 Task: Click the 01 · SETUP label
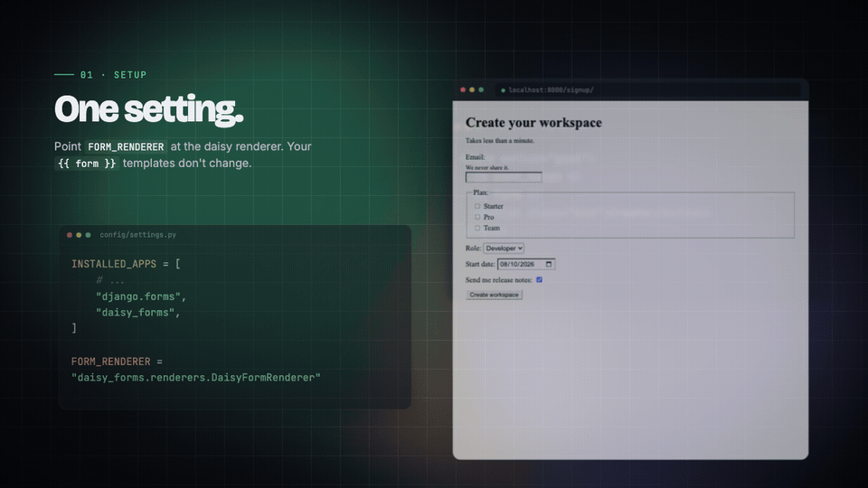click(x=114, y=75)
